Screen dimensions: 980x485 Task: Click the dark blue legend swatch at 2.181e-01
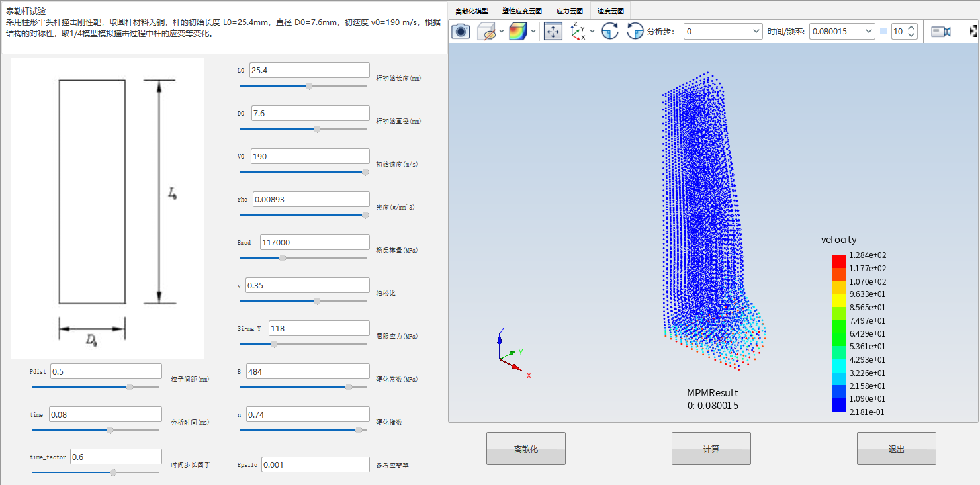click(x=838, y=405)
